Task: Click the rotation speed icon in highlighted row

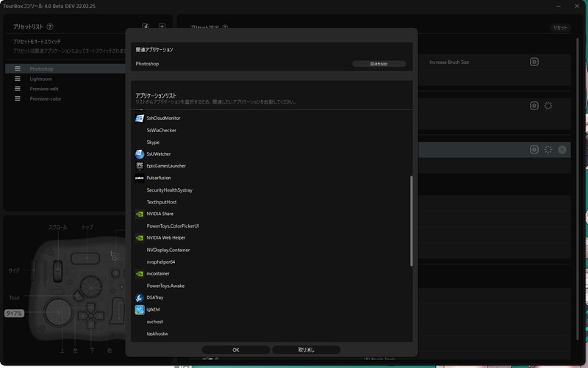Action: pyautogui.click(x=548, y=150)
